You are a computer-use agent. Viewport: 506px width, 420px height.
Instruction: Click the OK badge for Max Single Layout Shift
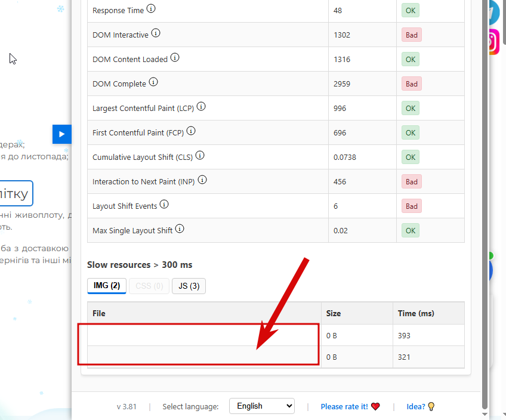point(411,231)
